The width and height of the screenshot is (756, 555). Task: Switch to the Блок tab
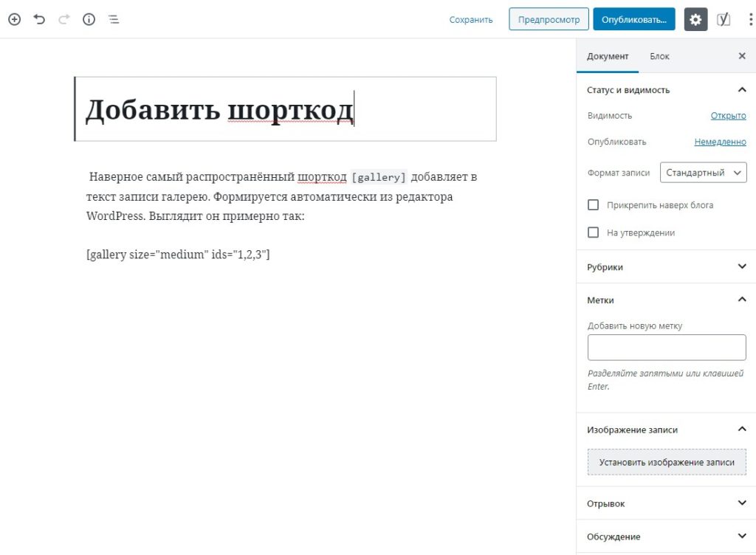659,56
